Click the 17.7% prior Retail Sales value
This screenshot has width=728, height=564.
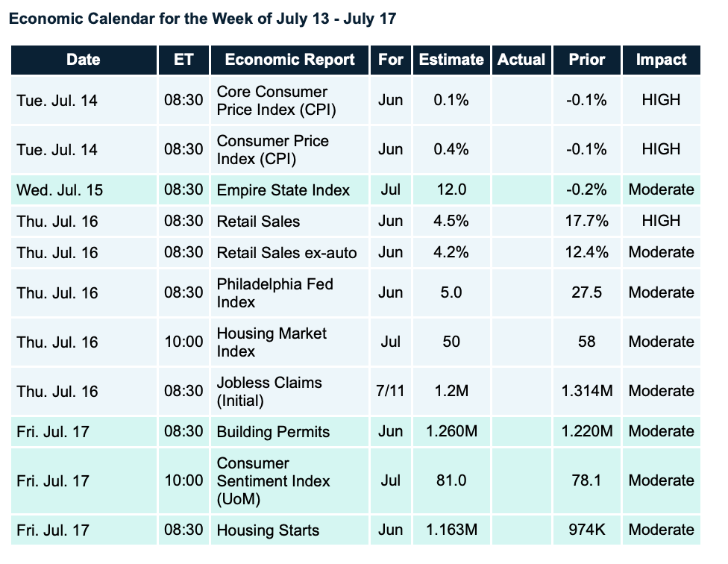pos(586,221)
